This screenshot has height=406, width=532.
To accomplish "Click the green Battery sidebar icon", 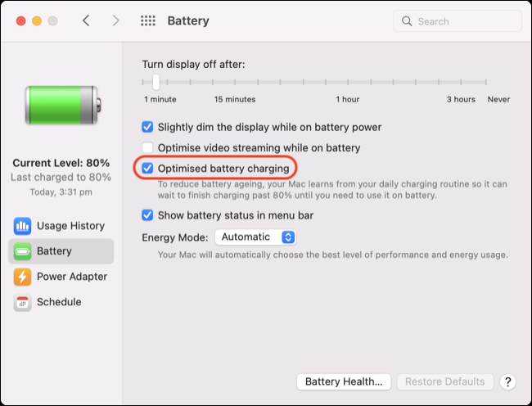I will pos(22,251).
